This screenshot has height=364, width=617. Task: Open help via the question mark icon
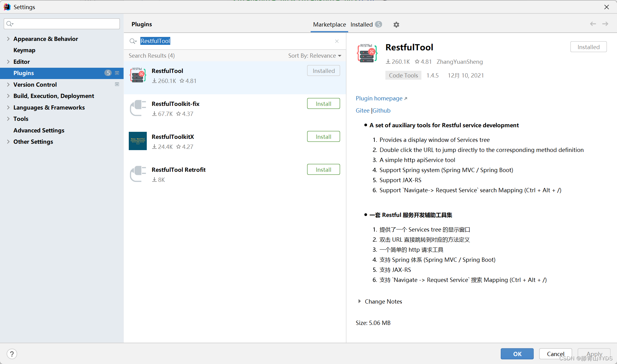(x=12, y=354)
